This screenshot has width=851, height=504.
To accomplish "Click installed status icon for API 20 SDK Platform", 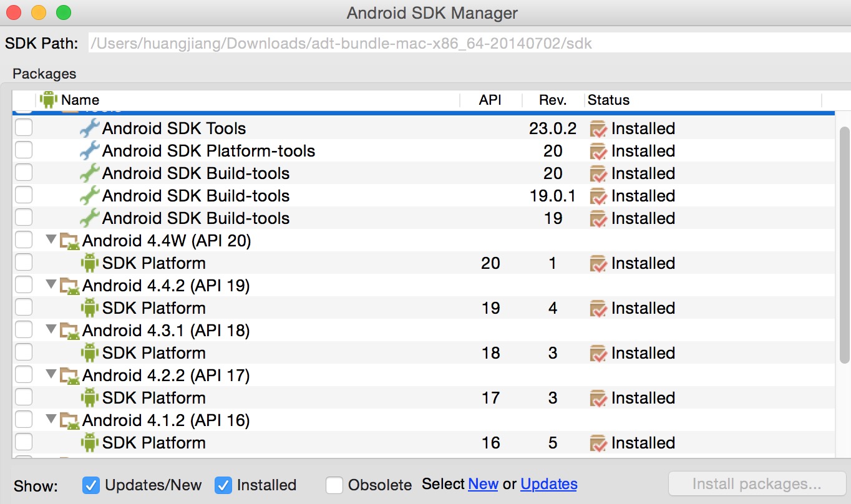I will [598, 264].
